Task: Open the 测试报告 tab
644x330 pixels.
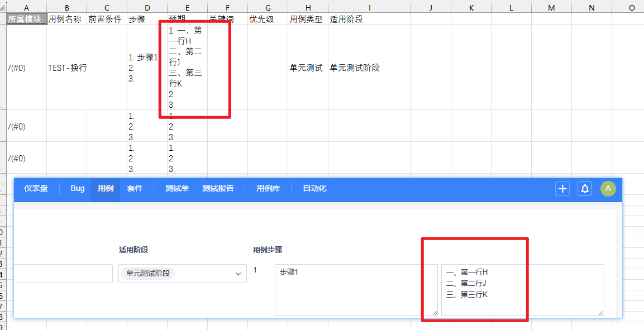Action: (218, 188)
